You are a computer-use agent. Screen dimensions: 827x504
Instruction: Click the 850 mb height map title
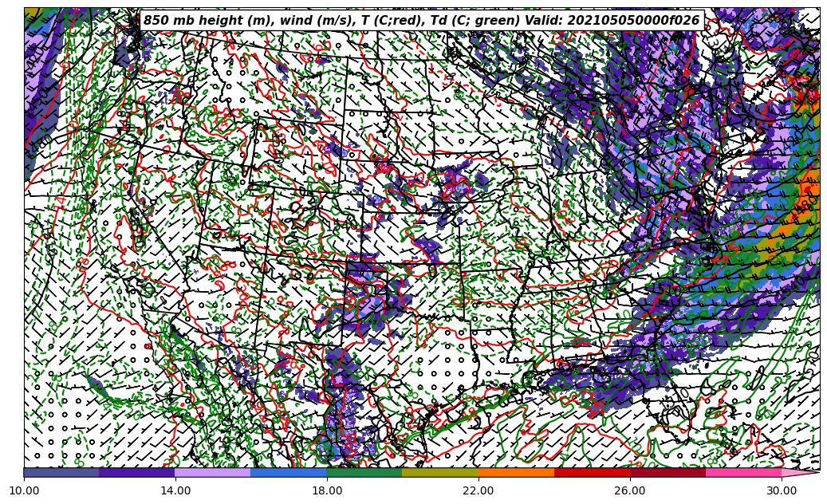(421, 21)
